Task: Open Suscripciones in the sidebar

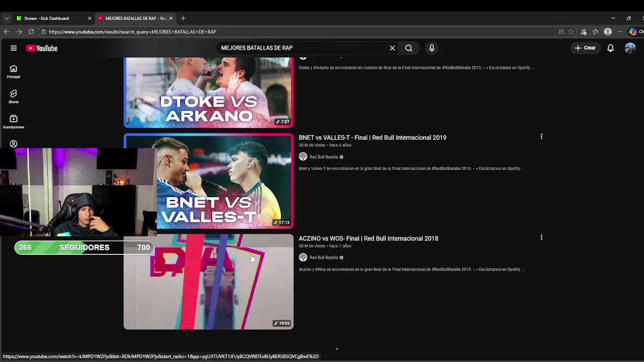Action: click(x=14, y=122)
